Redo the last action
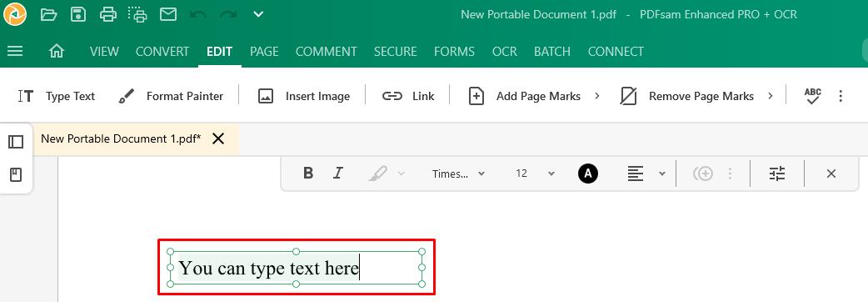 click(x=228, y=14)
